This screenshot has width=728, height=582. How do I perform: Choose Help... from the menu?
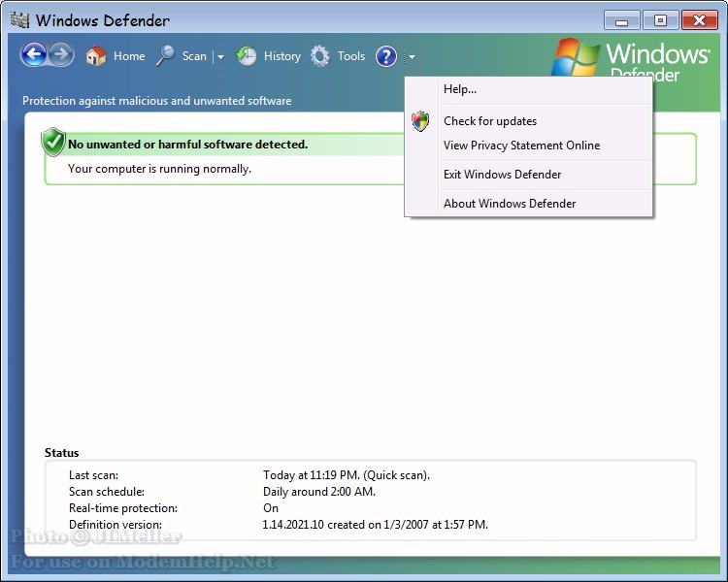(x=528, y=89)
